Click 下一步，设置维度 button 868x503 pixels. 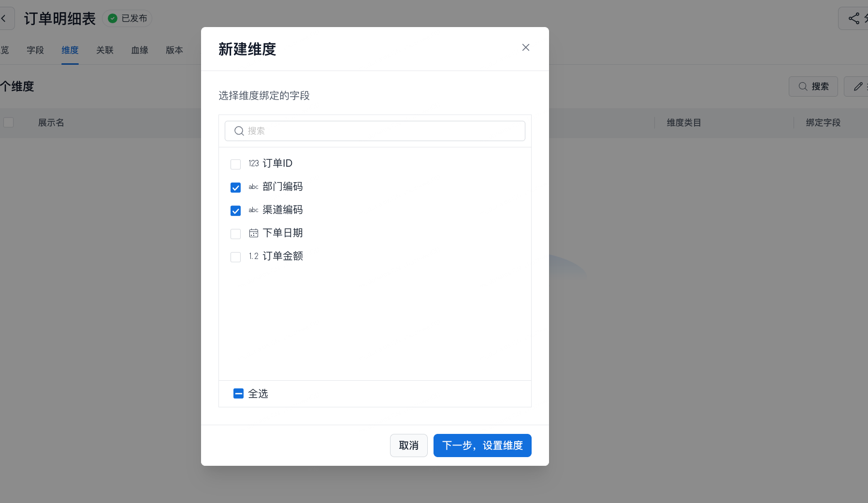pos(482,446)
